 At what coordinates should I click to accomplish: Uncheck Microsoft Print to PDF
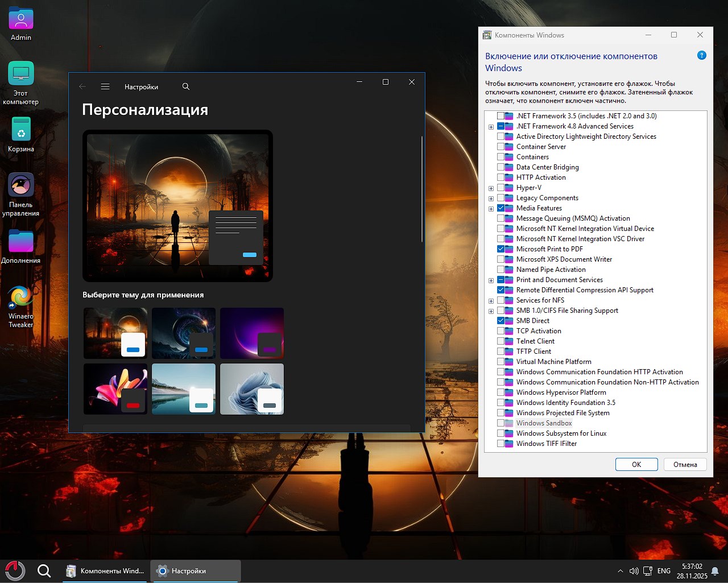[x=500, y=249]
